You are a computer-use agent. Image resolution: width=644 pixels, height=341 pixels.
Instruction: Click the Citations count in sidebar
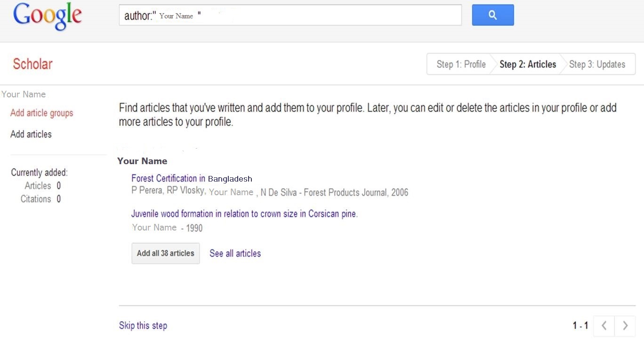(40, 199)
